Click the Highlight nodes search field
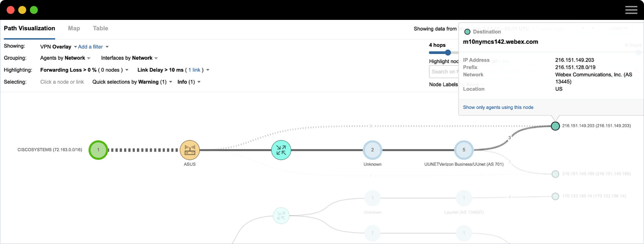The height and width of the screenshot is (244, 644). click(x=444, y=72)
